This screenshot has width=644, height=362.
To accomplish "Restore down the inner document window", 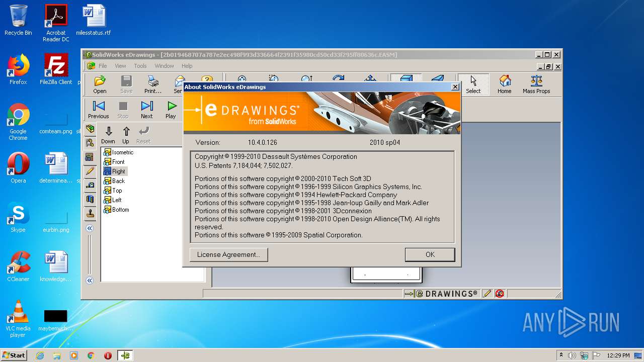I will click(x=549, y=66).
